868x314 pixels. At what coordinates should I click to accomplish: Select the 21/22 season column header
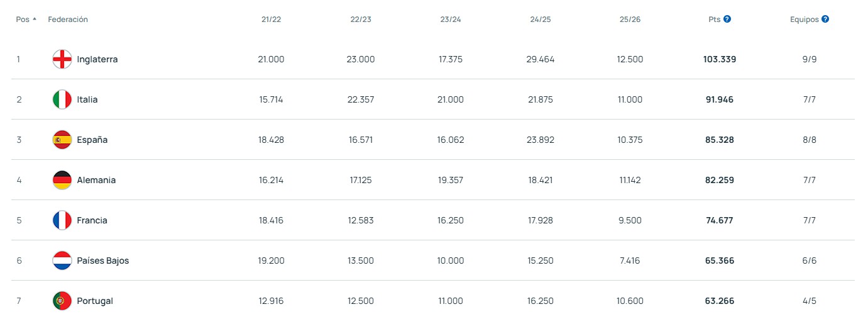point(271,20)
